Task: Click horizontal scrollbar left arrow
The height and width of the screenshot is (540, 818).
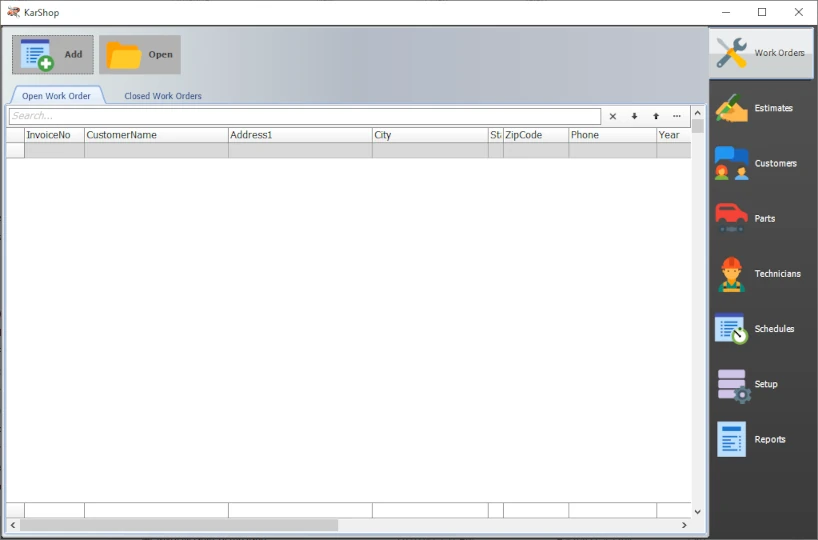Action: pyautogui.click(x=13, y=525)
